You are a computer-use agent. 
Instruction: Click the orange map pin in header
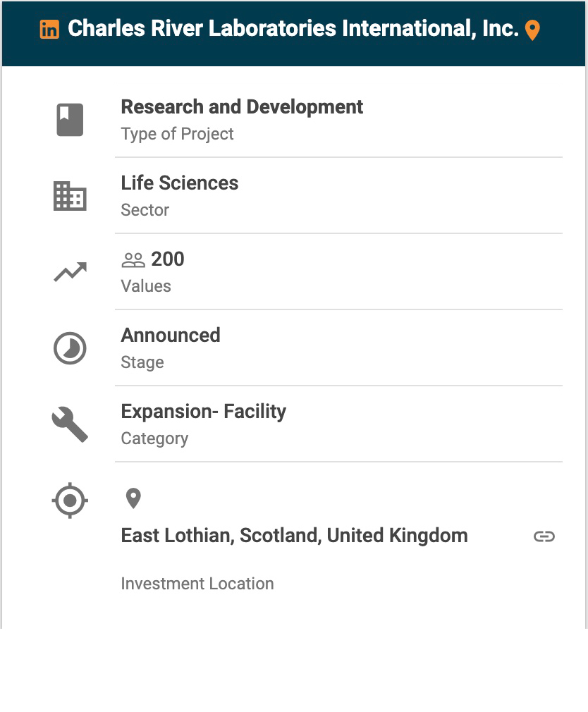click(532, 30)
